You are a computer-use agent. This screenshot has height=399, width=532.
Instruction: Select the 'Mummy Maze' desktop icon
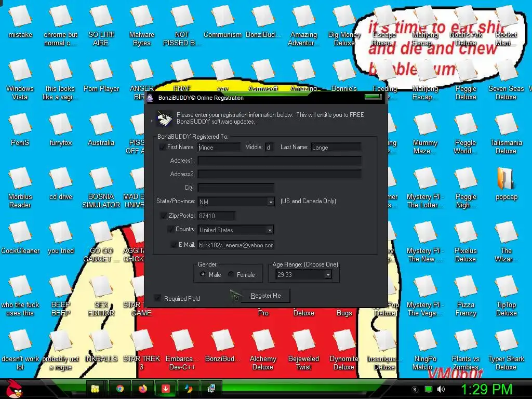(x=425, y=134)
